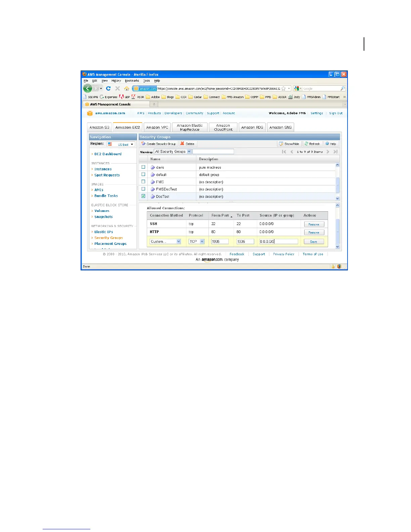Check the default security group checkbox

click(143, 174)
